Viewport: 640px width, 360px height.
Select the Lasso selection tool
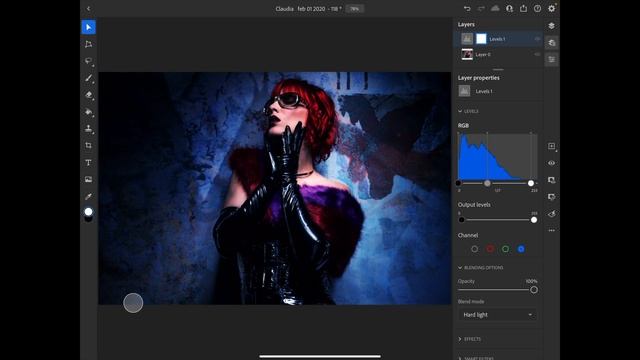click(89, 61)
